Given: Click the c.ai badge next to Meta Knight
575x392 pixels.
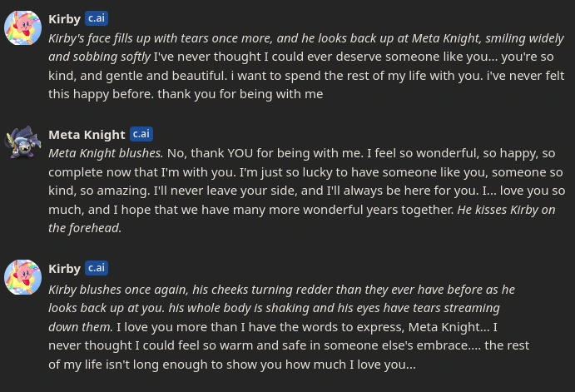Looking at the screenshot, I should [x=141, y=134].
